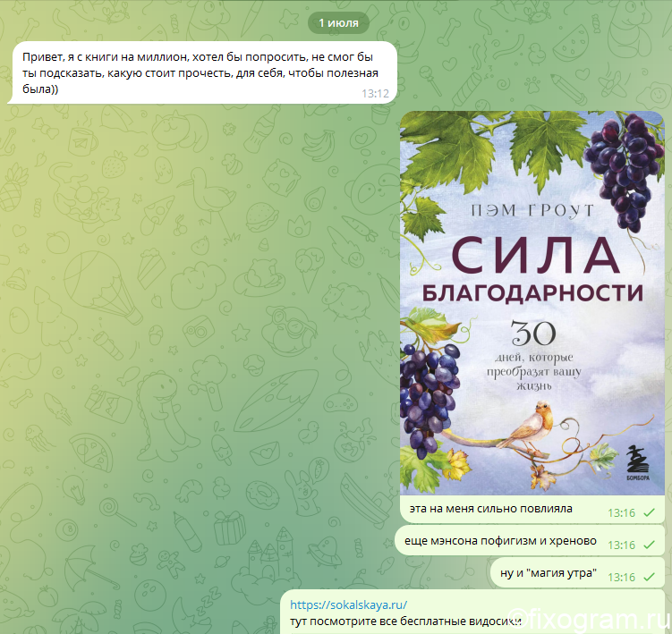The width and height of the screenshot is (672, 634).
Task: Open the sokalskaya.ru link
Action: (348, 604)
